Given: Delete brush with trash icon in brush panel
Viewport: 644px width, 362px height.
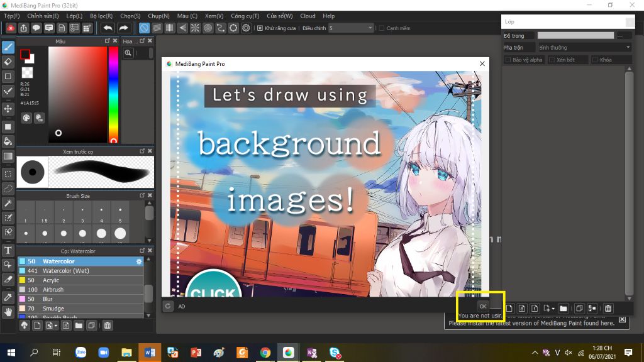Looking at the screenshot, I should [107, 326].
